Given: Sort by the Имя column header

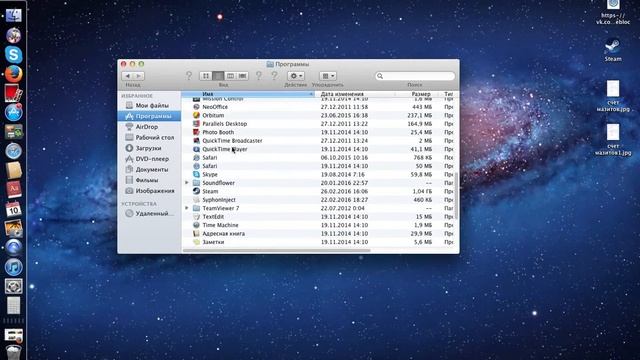Looking at the screenshot, I should pyautogui.click(x=248, y=94).
